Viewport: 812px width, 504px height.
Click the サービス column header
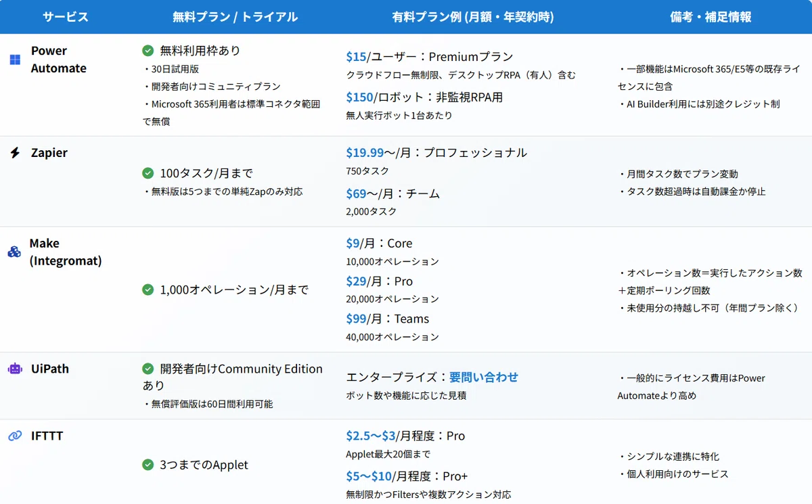[66, 17]
